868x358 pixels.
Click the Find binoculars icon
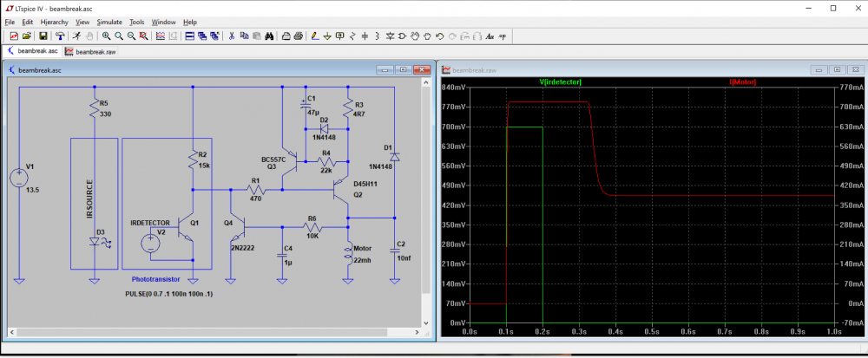(269, 36)
